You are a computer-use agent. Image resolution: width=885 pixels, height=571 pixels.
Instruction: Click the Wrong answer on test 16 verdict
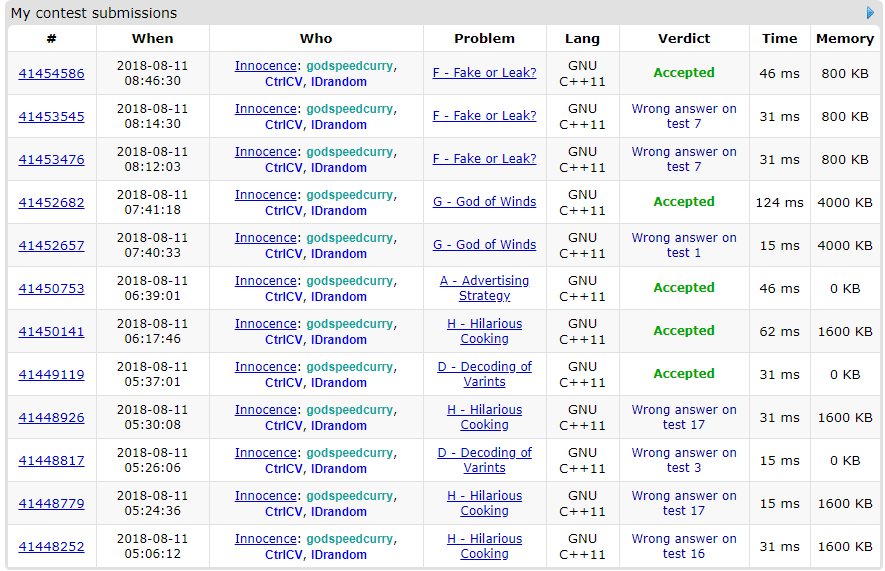pyautogui.click(x=684, y=546)
